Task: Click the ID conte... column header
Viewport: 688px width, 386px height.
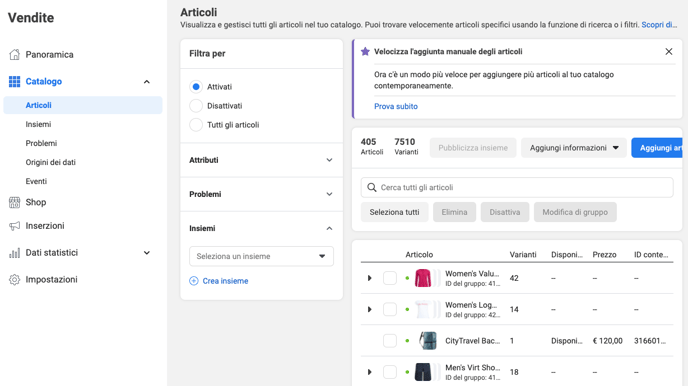Action: (651, 254)
